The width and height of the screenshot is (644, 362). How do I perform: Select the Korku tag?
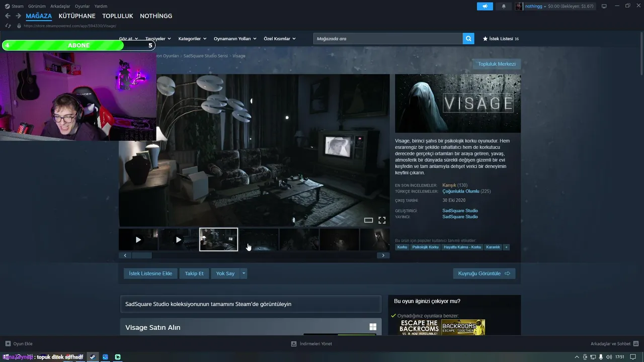pos(402,247)
